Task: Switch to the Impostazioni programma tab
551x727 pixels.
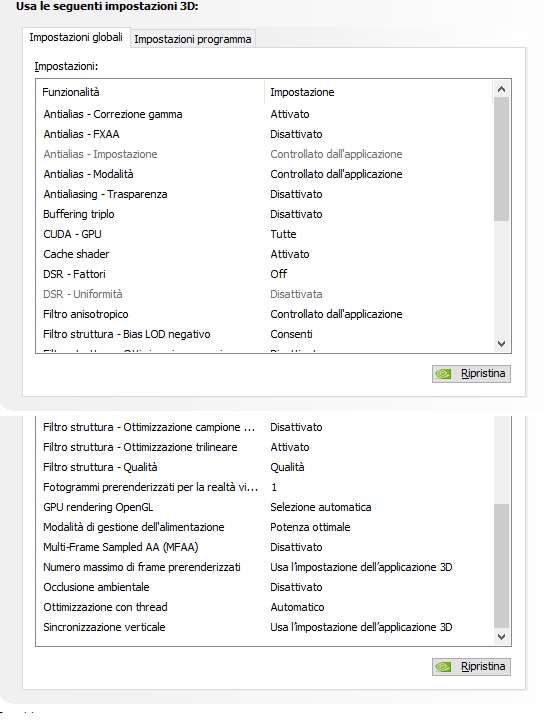Action: [x=192, y=39]
